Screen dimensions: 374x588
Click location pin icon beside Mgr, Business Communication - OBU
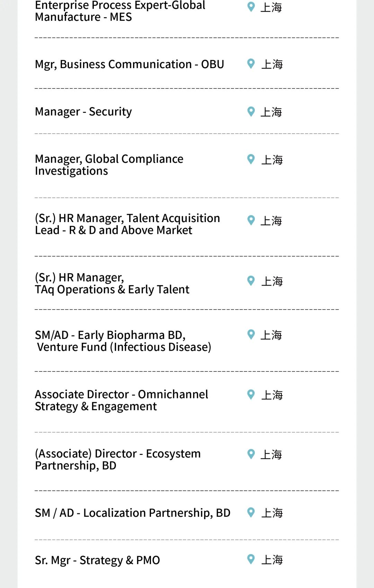coord(251,64)
